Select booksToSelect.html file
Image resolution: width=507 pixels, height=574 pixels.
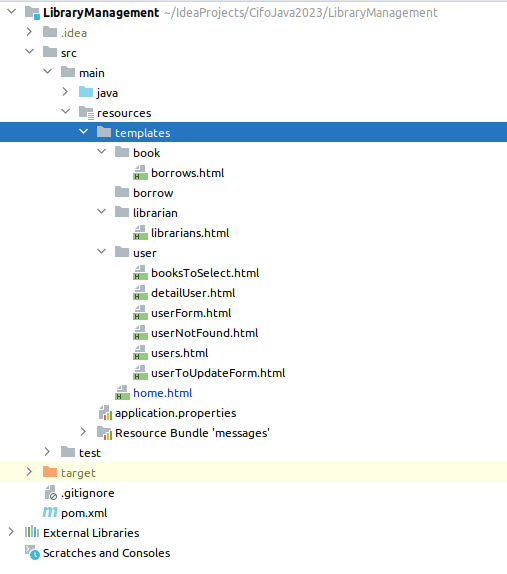tap(205, 273)
